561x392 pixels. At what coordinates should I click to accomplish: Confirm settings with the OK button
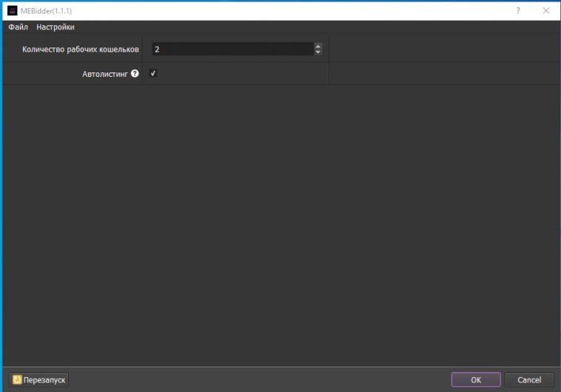pyautogui.click(x=476, y=379)
